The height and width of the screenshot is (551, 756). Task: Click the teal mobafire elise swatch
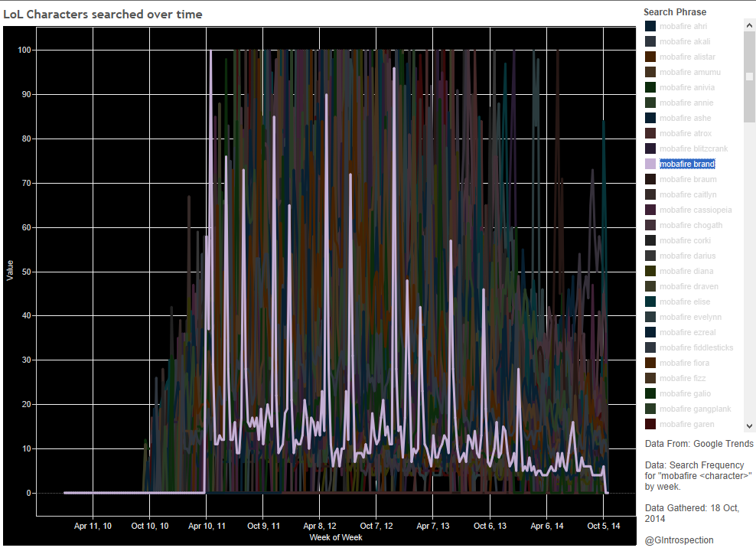pyautogui.click(x=650, y=302)
